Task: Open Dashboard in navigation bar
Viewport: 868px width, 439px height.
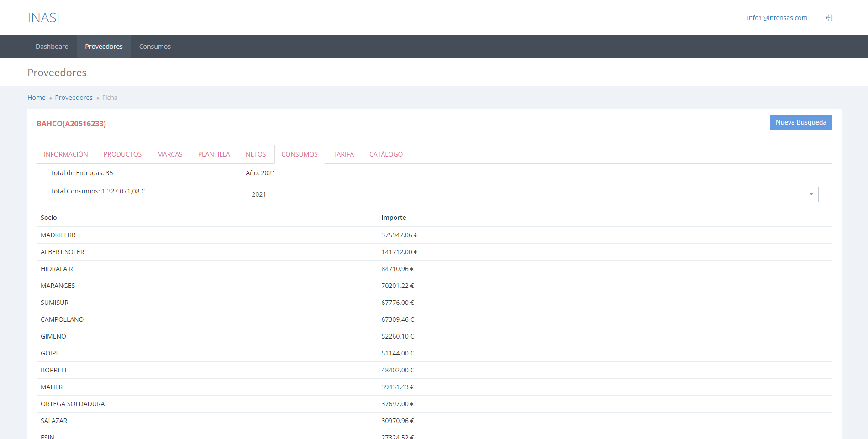Action: 52,47
